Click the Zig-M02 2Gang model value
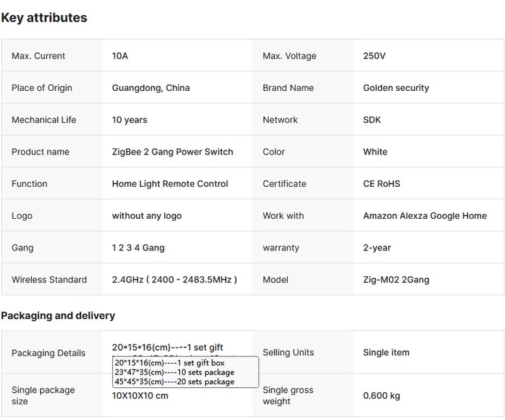The image size is (505, 420). (396, 279)
